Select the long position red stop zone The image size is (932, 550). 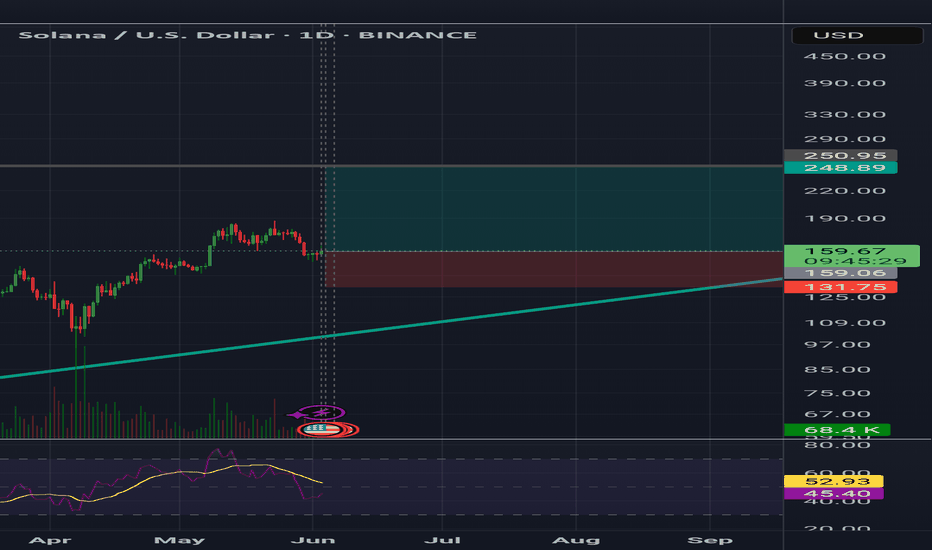point(554,269)
